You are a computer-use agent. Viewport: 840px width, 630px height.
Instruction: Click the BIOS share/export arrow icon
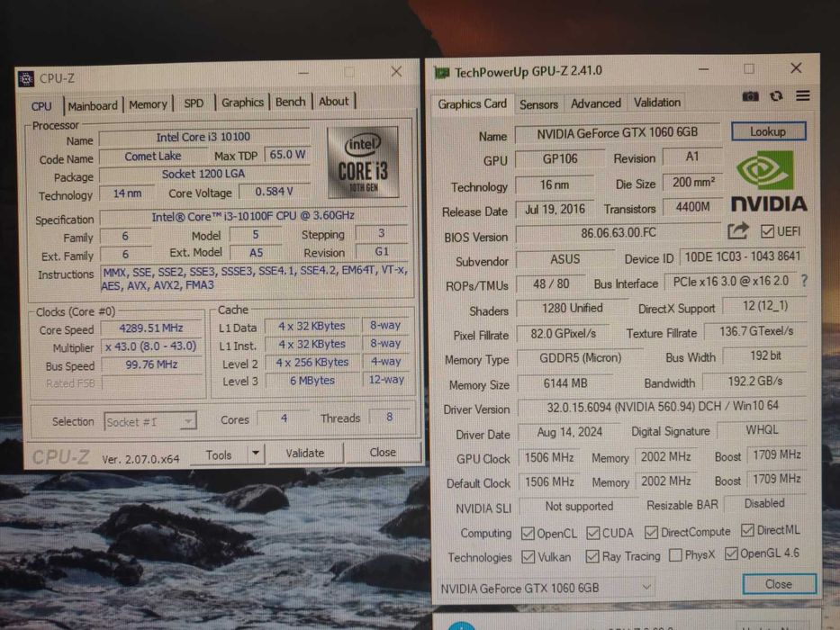coord(737,231)
